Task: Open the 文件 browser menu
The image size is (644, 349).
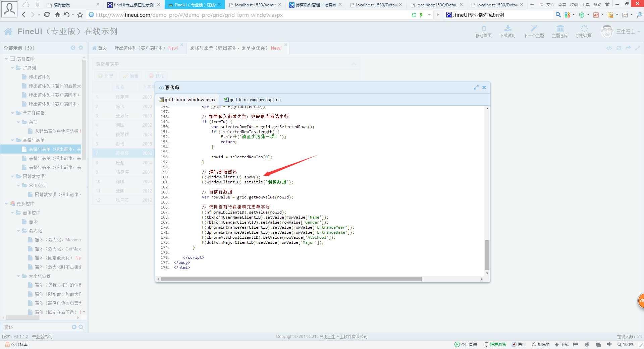Action: click(550, 5)
